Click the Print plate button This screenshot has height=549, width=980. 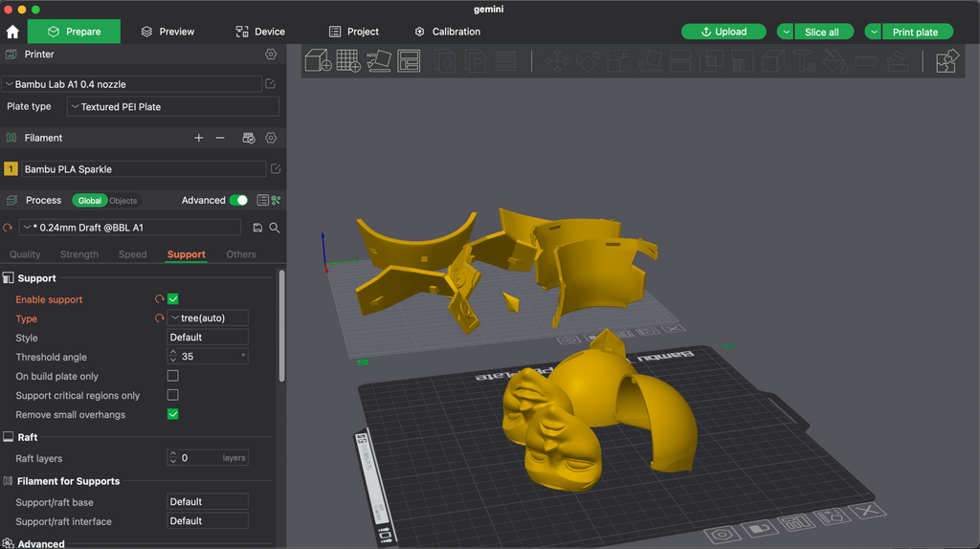click(x=915, y=32)
